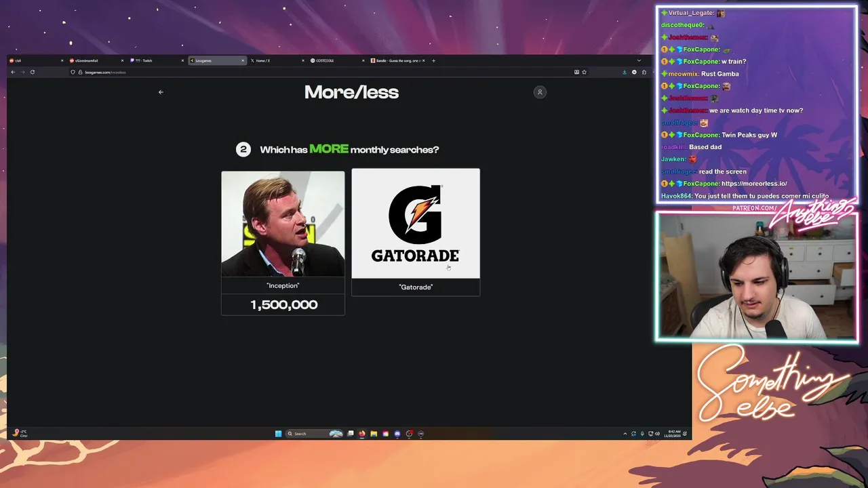Click Virtual_Legate's name in chat

[x=690, y=13]
